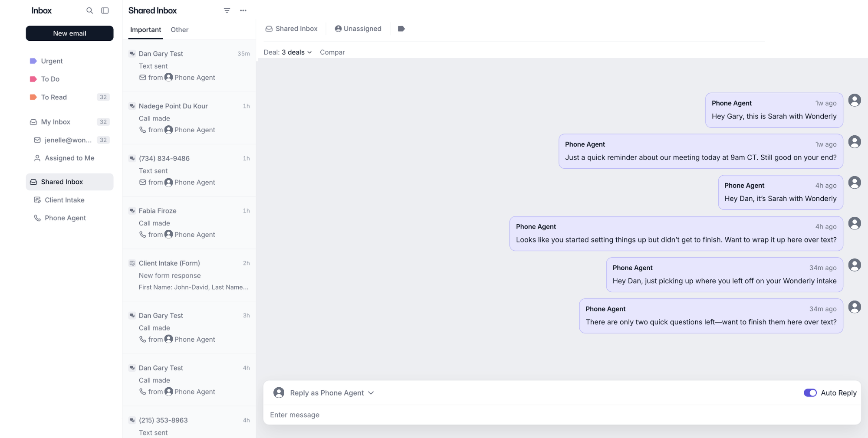The height and width of the screenshot is (438, 868).
Task: Click the Enter message input field
Action: tap(562, 415)
